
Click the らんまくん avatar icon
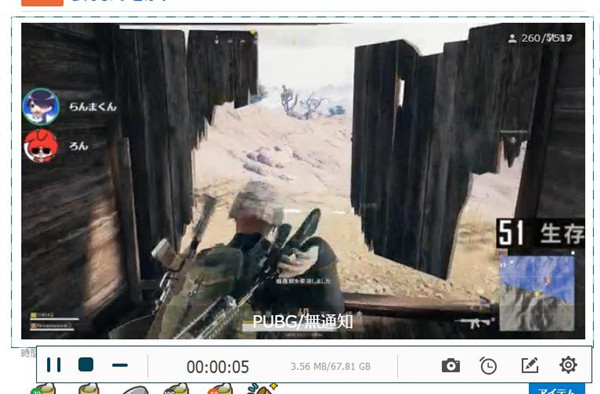[41, 107]
